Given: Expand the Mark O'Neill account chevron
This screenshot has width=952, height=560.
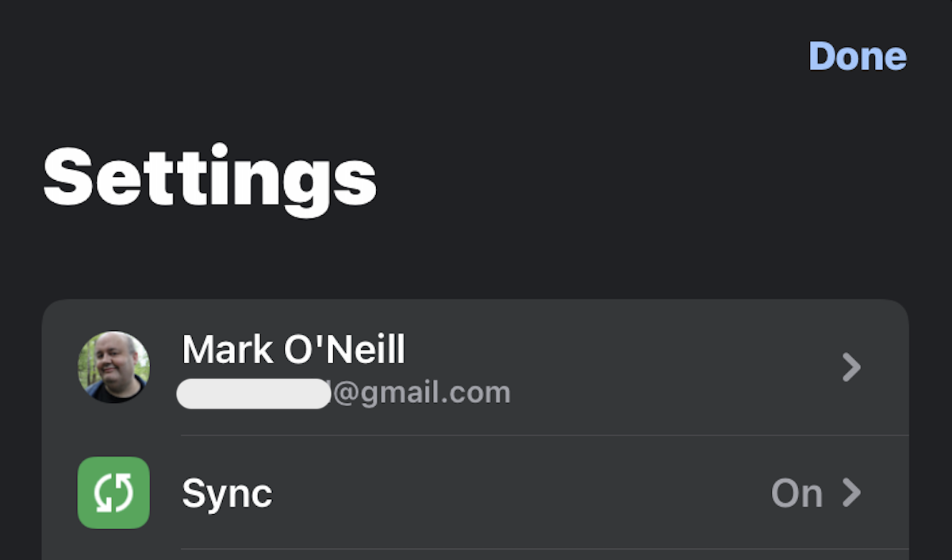Looking at the screenshot, I should (851, 367).
